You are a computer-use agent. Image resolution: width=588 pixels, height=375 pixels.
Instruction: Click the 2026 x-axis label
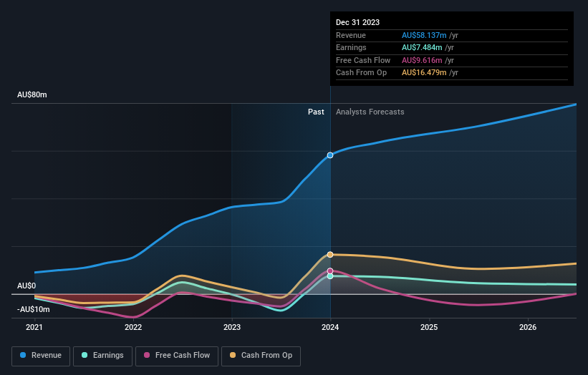528,328
